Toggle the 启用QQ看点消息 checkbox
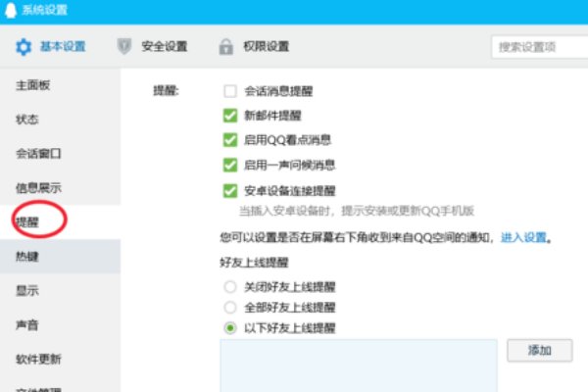 [230, 140]
